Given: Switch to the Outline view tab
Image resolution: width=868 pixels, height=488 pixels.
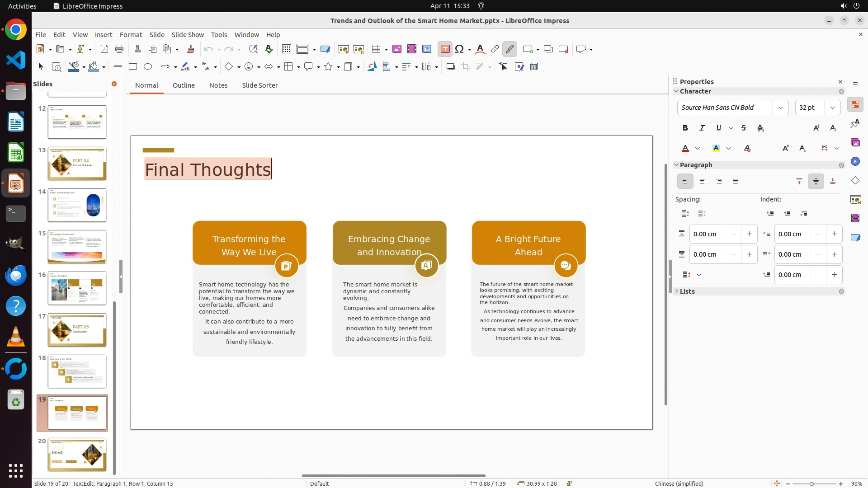Looking at the screenshot, I should click(184, 85).
